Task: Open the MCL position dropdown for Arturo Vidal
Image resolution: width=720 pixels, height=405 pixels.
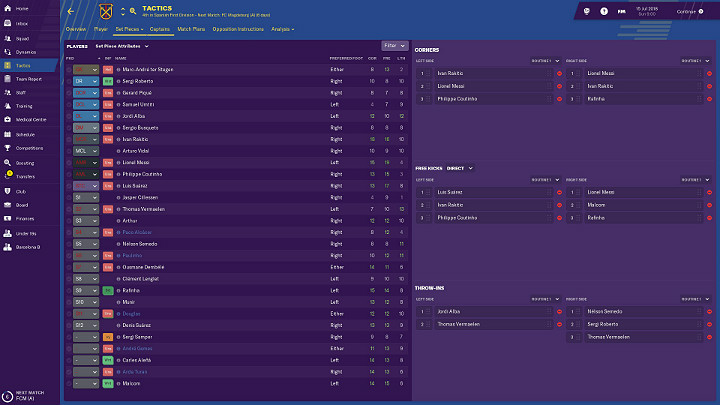Action: coord(86,151)
